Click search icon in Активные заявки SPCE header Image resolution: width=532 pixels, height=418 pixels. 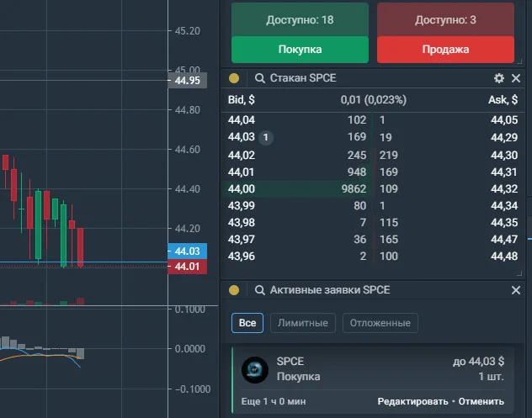tap(259, 290)
